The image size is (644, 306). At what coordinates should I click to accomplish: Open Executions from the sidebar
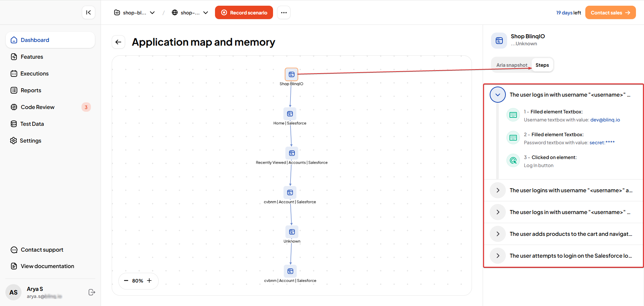tap(35, 73)
